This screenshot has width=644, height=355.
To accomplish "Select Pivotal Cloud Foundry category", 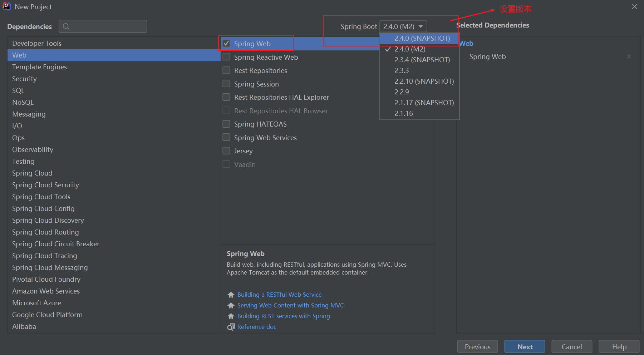I will (114, 279).
